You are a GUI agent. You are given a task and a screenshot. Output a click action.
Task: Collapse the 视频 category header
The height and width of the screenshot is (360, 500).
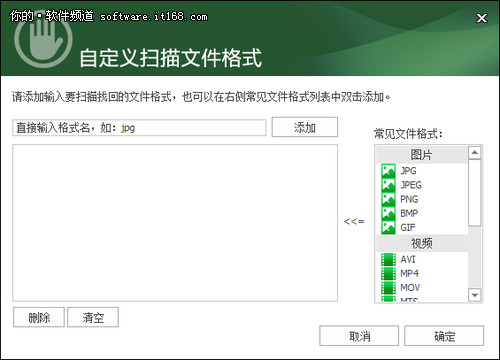point(422,244)
